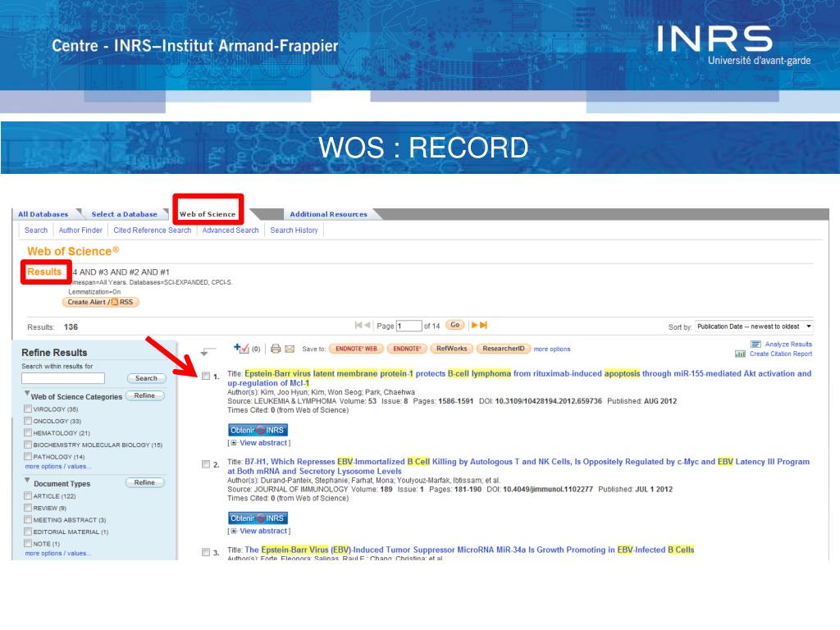Open record 2 title B7-H1 link
The image size is (840, 630).
[518, 466]
